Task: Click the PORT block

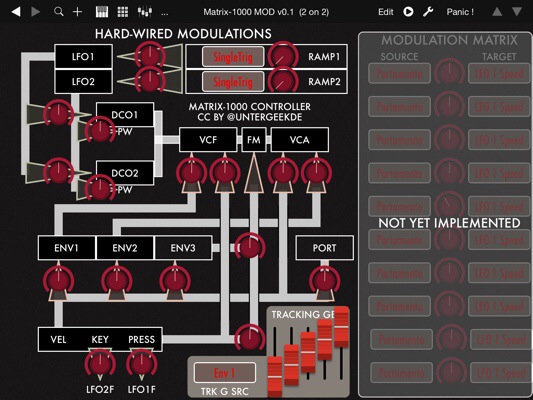Action: click(x=325, y=248)
